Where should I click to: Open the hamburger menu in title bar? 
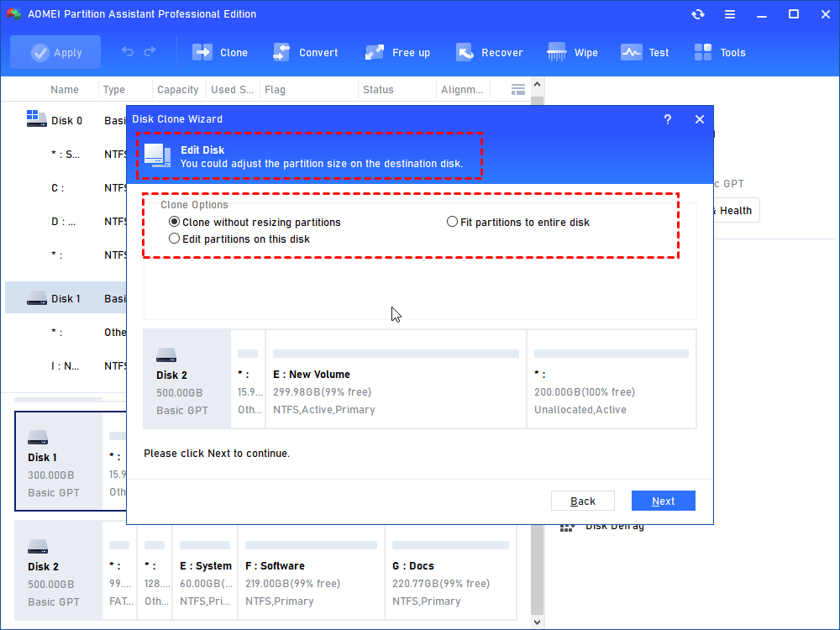point(730,14)
